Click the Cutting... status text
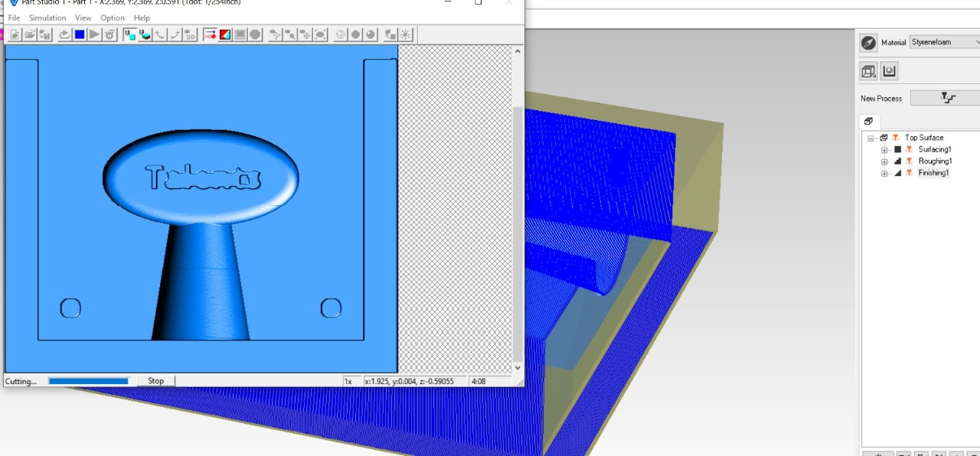The height and width of the screenshot is (456, 980). point(21,381)
